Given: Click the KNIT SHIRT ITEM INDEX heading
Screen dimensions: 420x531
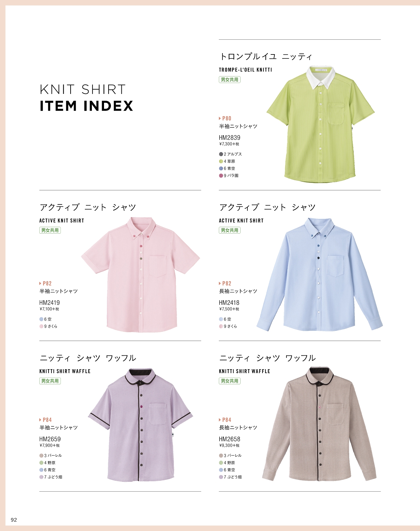Looking at the screenshot, I should tap(86, 98).
